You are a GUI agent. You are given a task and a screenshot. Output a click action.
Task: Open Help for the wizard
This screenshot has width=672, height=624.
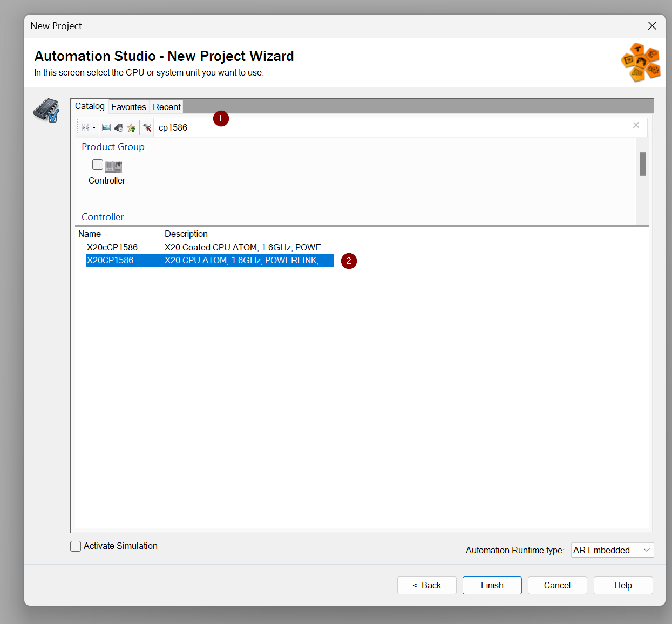(623, 585)
